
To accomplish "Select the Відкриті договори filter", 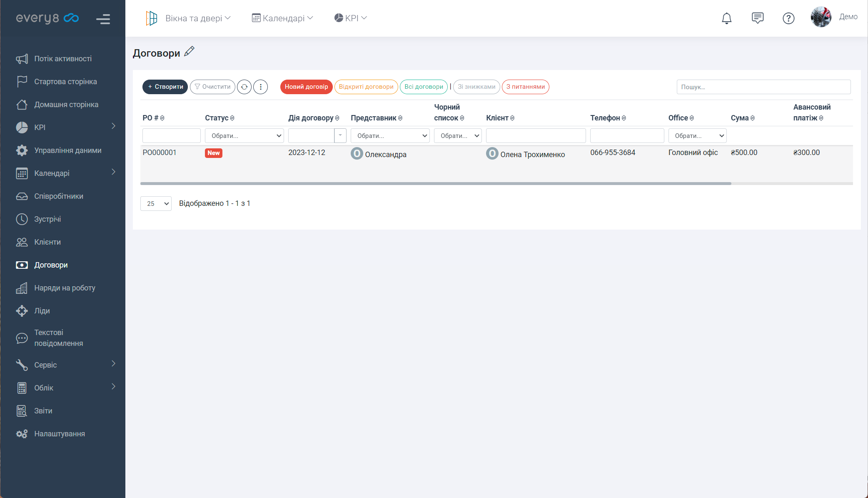I will pos(366,87).
